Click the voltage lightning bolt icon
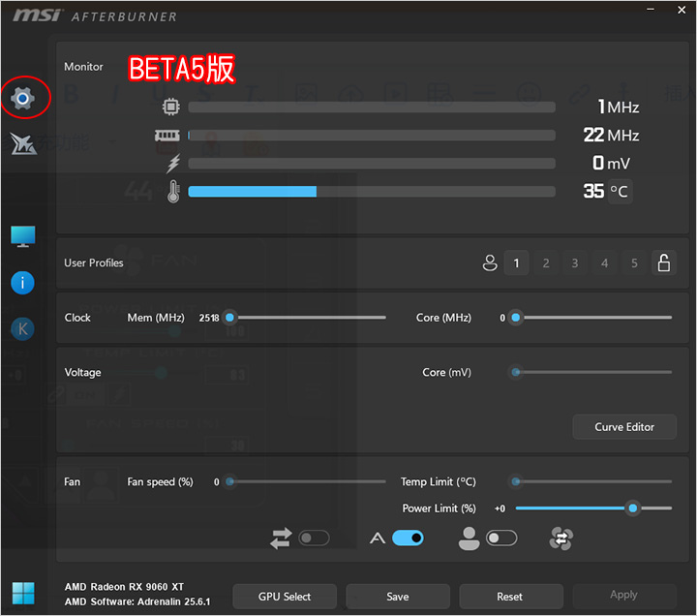The width and height of the screenshot is (697, 616). pyautogui.click(x=173, y=164)
